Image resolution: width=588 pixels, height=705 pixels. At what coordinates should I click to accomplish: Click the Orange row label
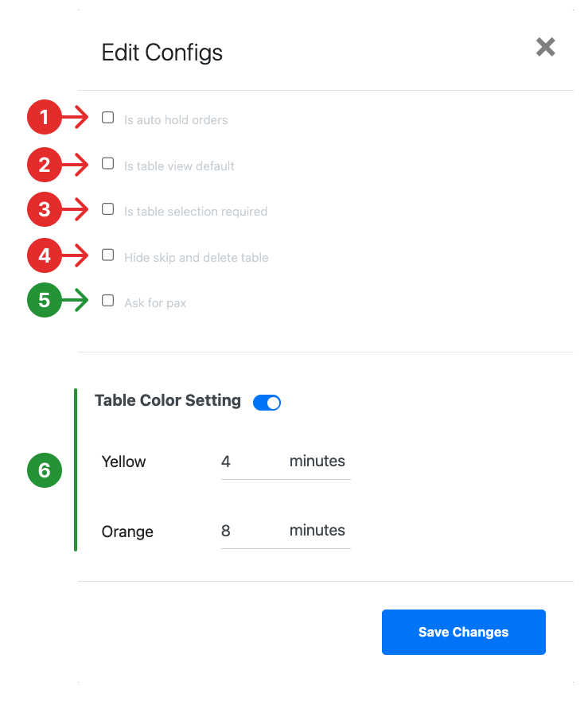point(127,532)
